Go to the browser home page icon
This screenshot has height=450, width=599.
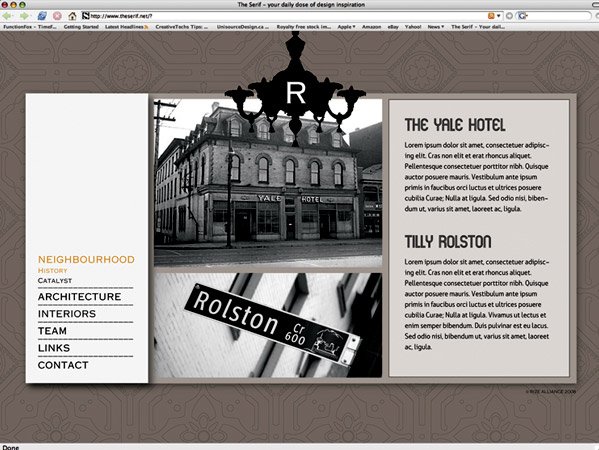pyautogui.click(x=72, y=16)
